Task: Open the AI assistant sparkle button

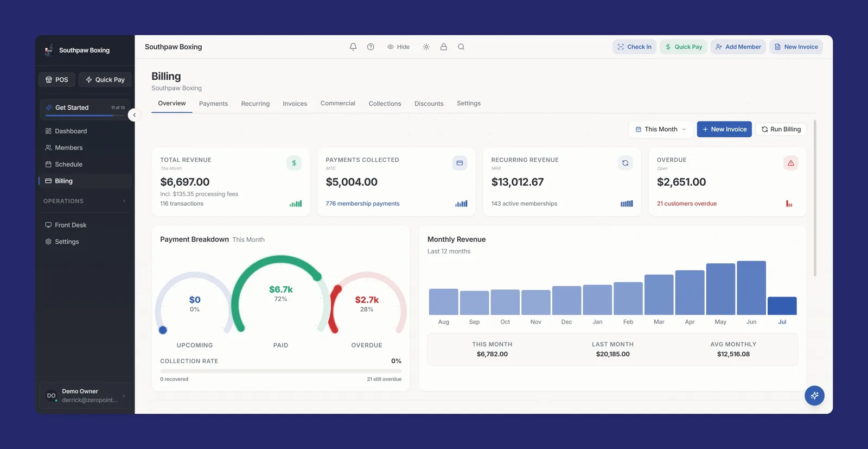Action: point(814,395)
